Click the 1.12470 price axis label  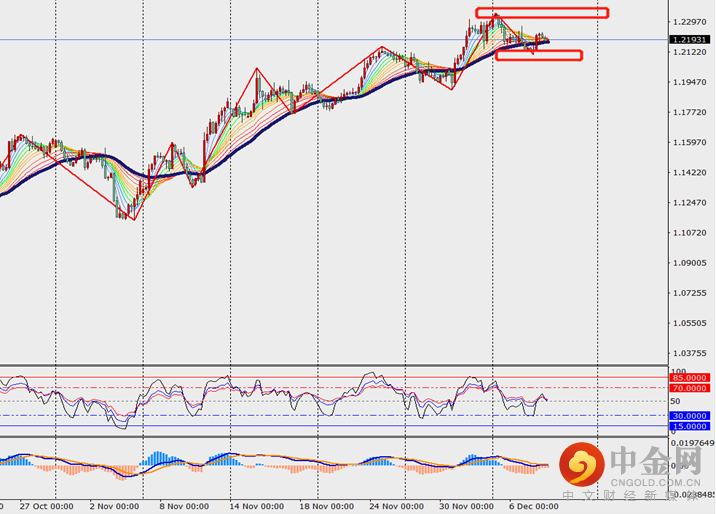pos(690,203)
